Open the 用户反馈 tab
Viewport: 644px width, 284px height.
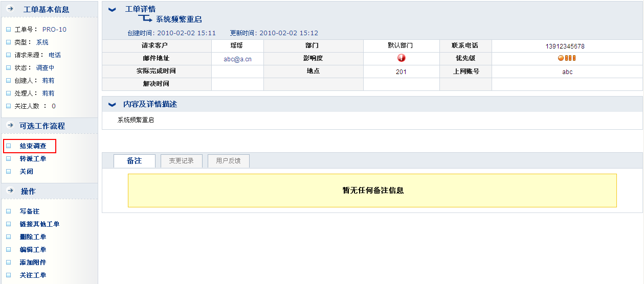(x=228, y=161)
